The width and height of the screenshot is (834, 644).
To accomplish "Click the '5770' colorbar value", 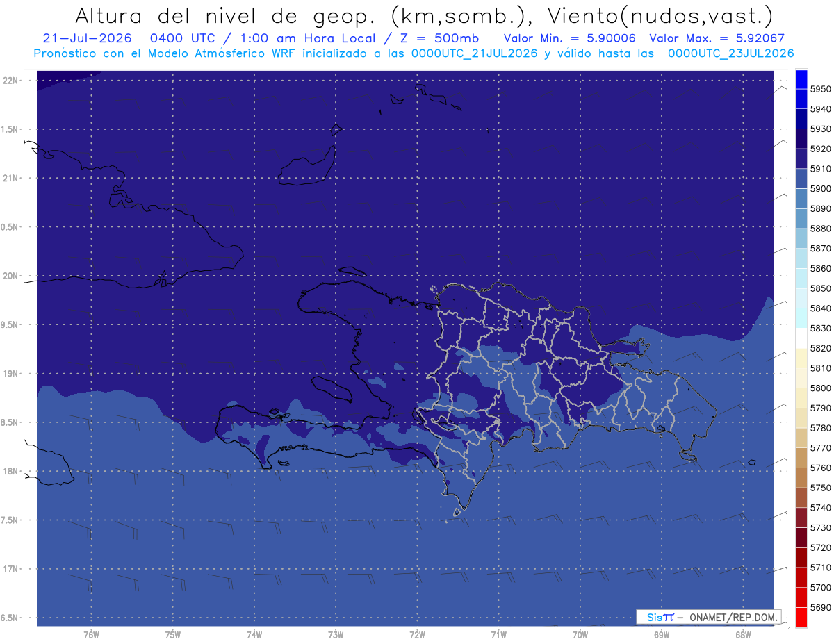I will (x=821, y=447).
